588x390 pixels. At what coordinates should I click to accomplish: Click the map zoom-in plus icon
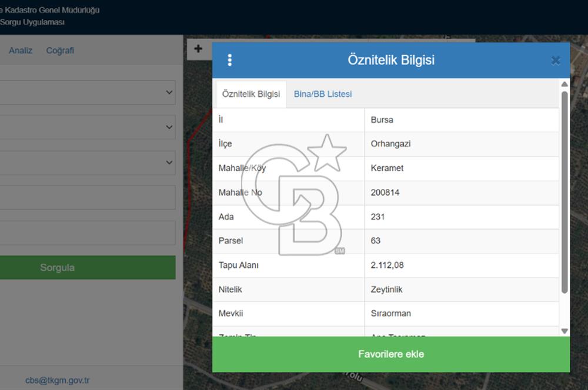coord(198,49)
